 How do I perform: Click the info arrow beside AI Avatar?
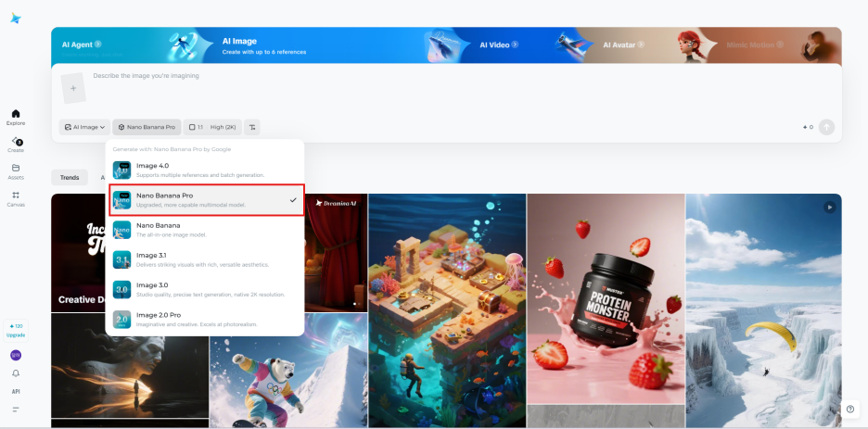click(x=641, y=44)
